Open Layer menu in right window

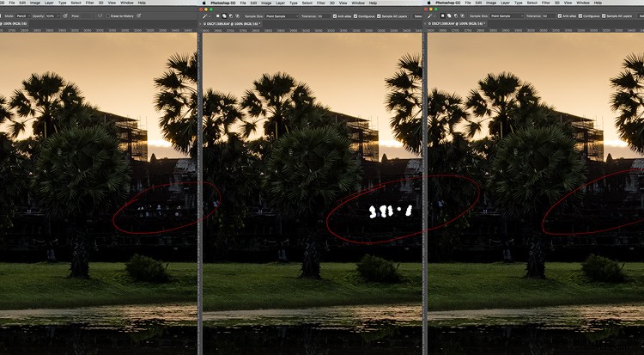coord(505,3)
